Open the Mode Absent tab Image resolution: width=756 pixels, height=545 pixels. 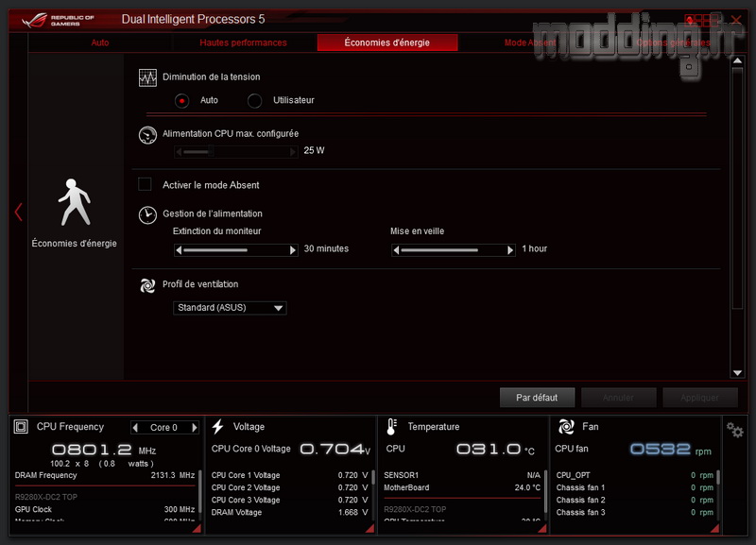pos(530,43)
